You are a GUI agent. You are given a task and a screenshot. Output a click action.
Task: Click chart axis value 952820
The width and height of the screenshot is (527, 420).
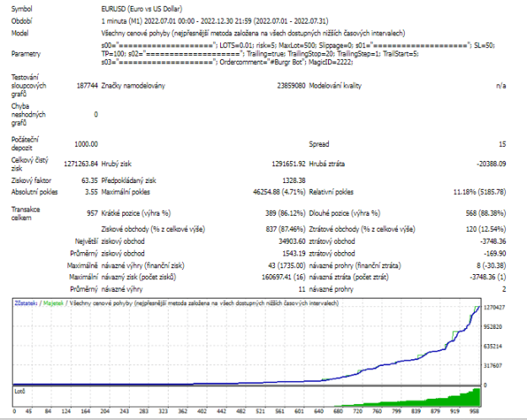click(x=492, y=327)
